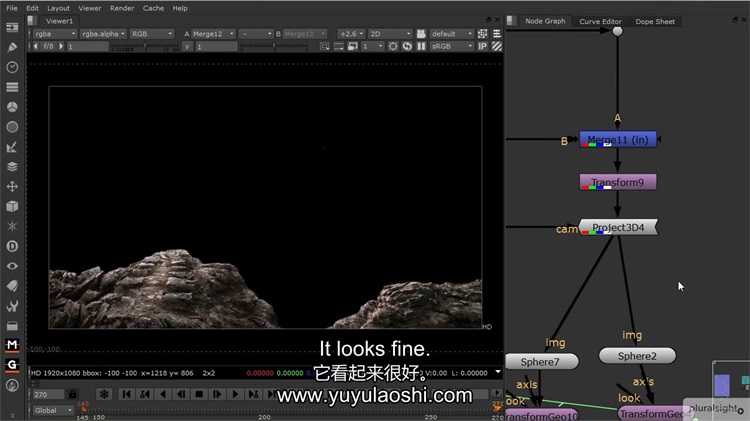This screenshot has width=750, height=421.
Task: Click the viewer pixel selection settings icon
Action: [483, 34]
